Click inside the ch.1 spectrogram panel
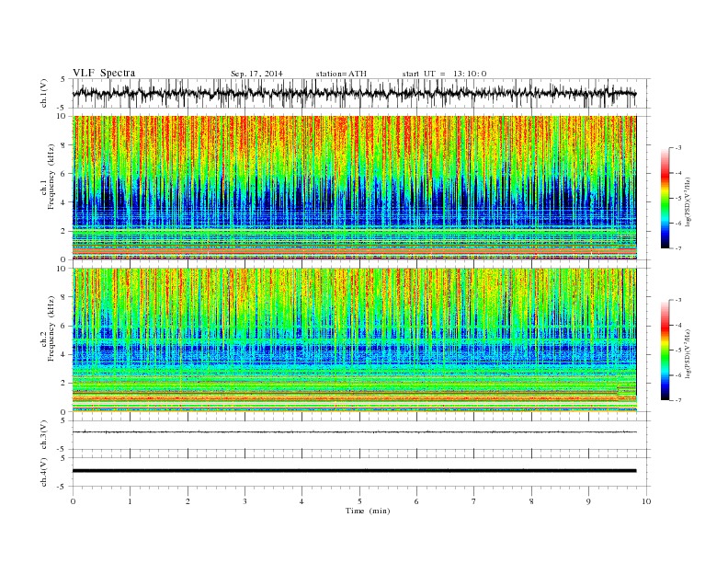Viewport: 728px width, 563px height. click(x=354, y=188)
